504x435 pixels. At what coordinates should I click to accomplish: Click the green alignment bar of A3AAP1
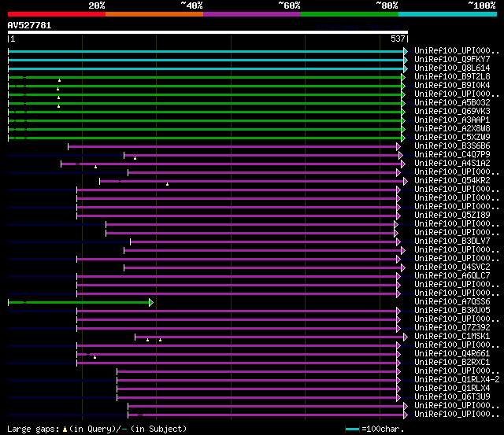coord(205,120)
